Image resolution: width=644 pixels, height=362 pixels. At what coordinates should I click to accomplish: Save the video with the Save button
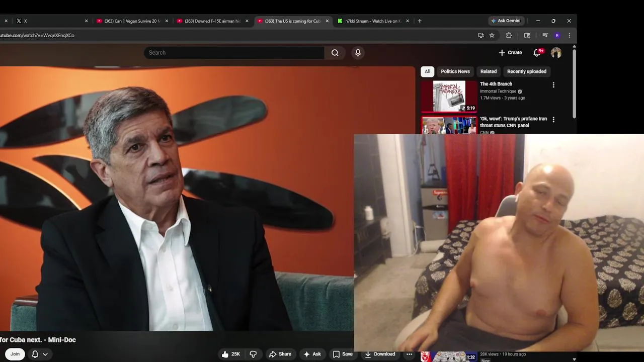[343, 354]
